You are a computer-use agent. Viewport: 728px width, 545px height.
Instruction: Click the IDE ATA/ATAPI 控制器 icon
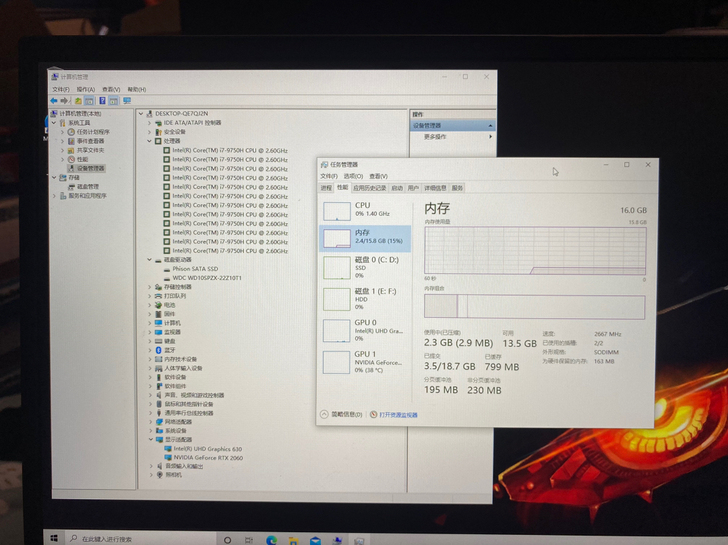pyautogui.click(x=158, y=123)
